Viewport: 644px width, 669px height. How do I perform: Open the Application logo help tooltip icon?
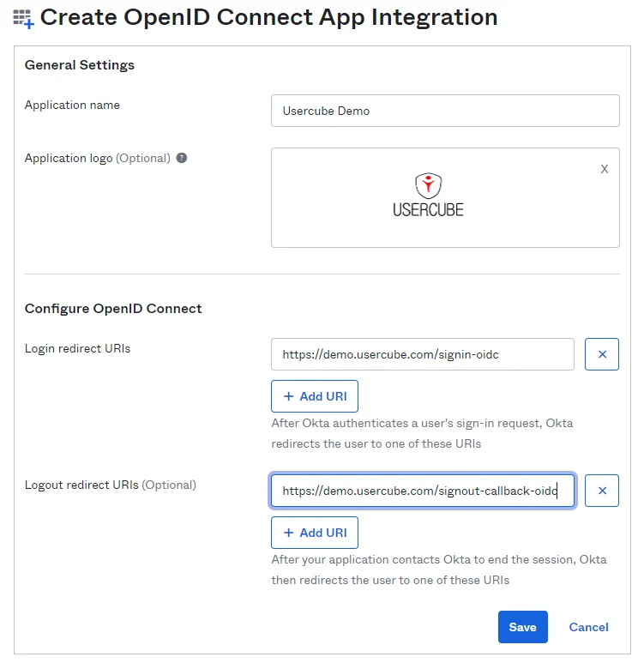182,158
